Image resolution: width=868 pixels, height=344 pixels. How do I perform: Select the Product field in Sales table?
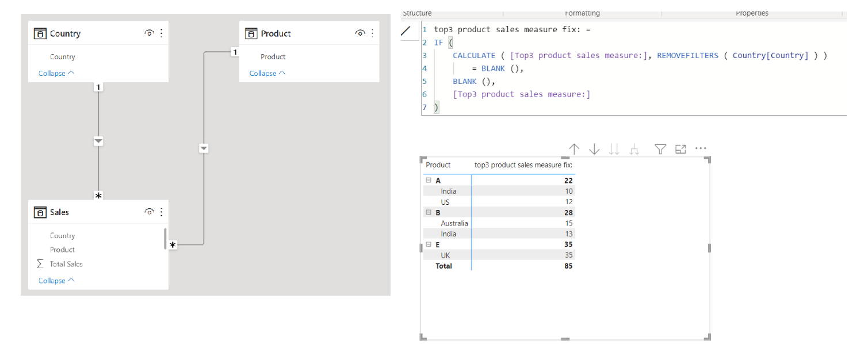pyautogui.click(x=62, y=250)
